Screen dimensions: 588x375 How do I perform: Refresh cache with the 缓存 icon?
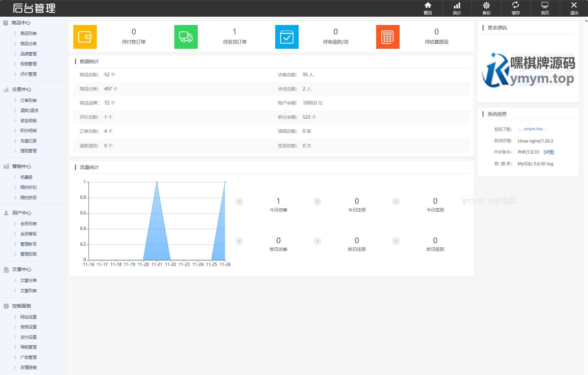pos(516,5)
